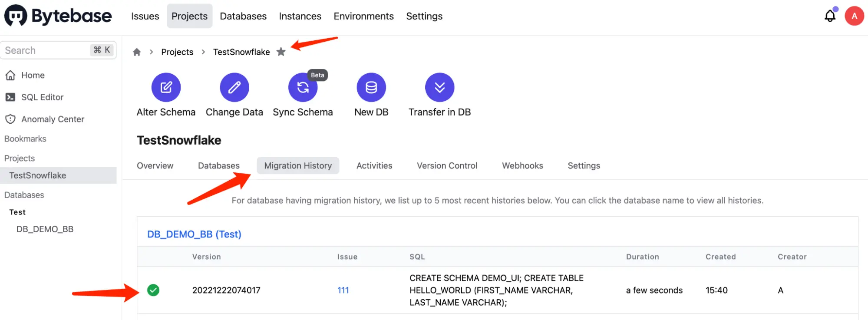
Task: Click the Change Data pencil icon
Action: click(234, 87)
